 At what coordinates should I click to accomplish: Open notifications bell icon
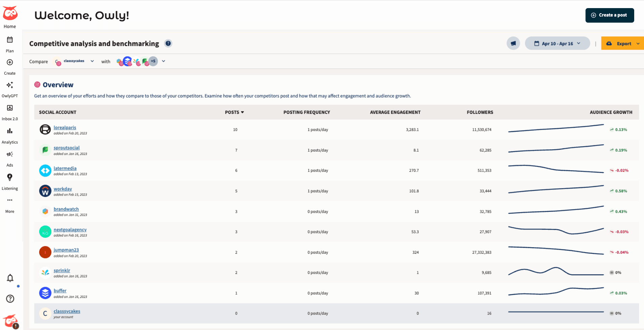pos(10,278)
